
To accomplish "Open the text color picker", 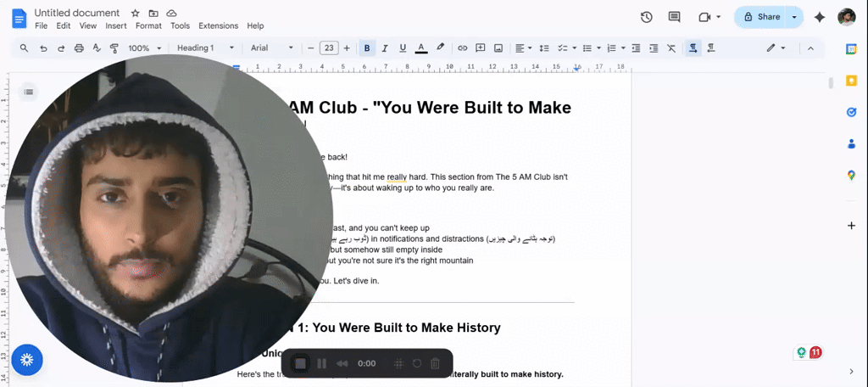I will [x=421, y=48].
